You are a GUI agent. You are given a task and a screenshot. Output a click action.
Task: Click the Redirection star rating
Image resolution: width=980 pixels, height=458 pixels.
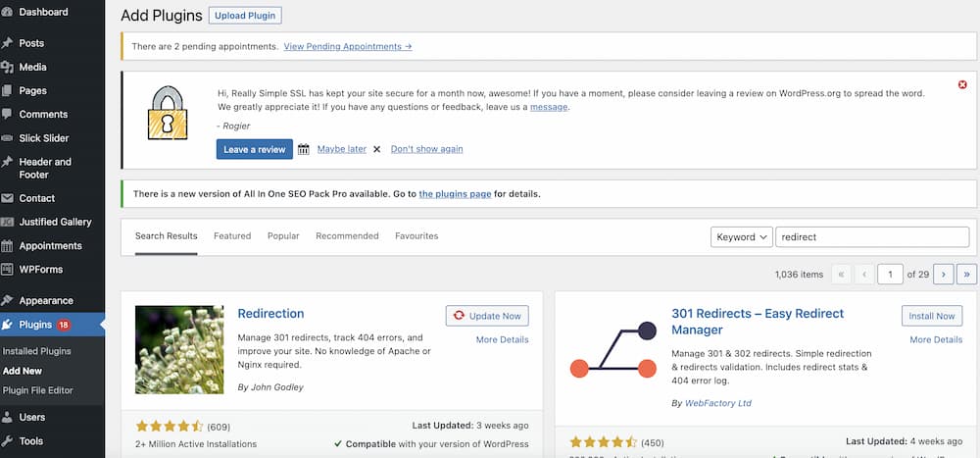[x=170, y=427]
